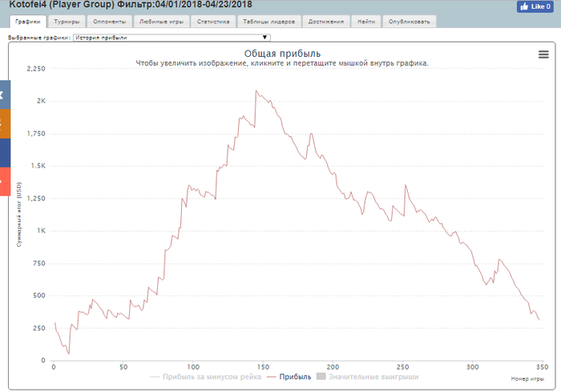Switch to the Турниры tab
This screenshot has width=561, height=392.
click(x=67, y=22)
